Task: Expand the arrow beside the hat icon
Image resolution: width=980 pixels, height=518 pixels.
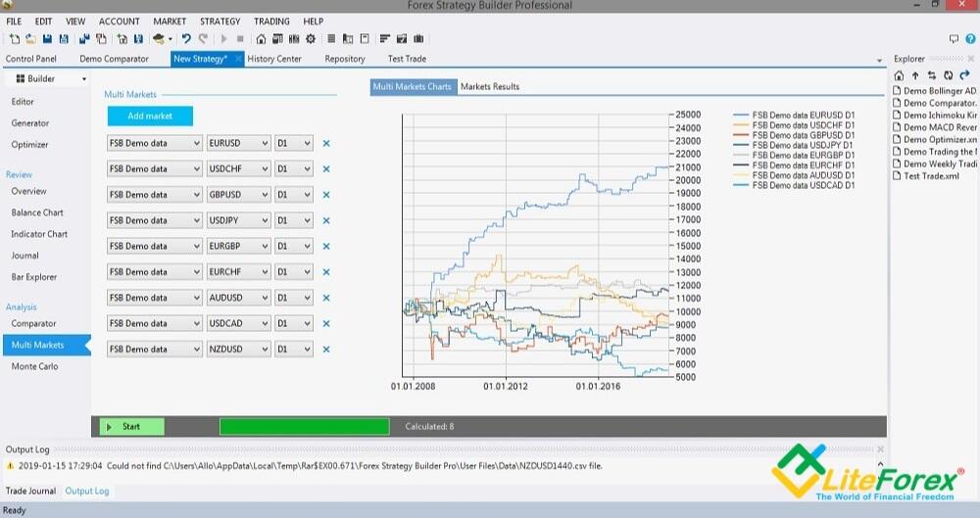Action: (170, 39)
